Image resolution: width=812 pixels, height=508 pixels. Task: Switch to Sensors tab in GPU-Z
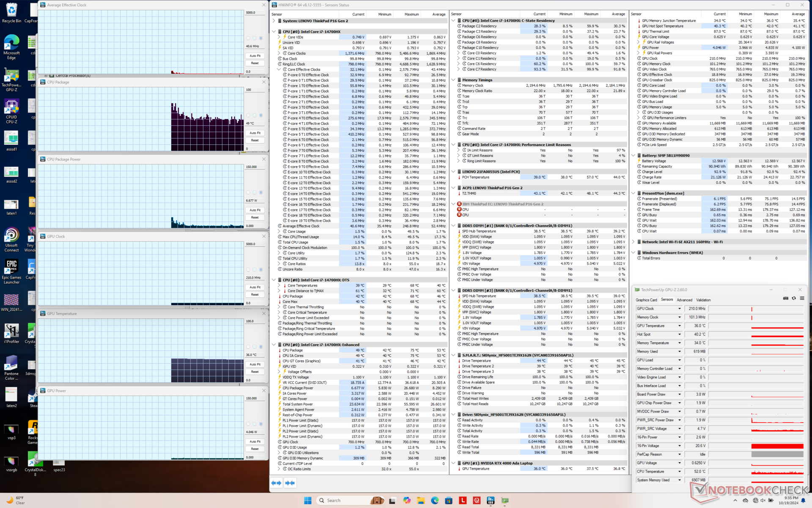click(x=667, y=300)
